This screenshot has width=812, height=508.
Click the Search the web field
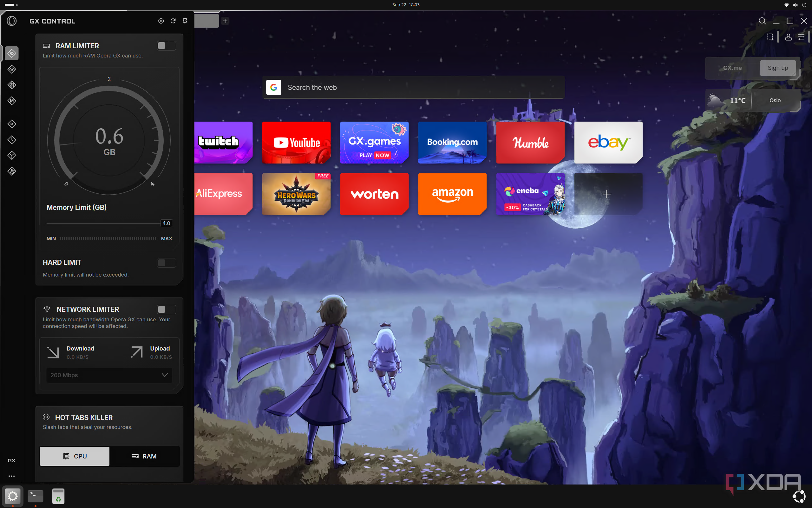coord(413,87)
